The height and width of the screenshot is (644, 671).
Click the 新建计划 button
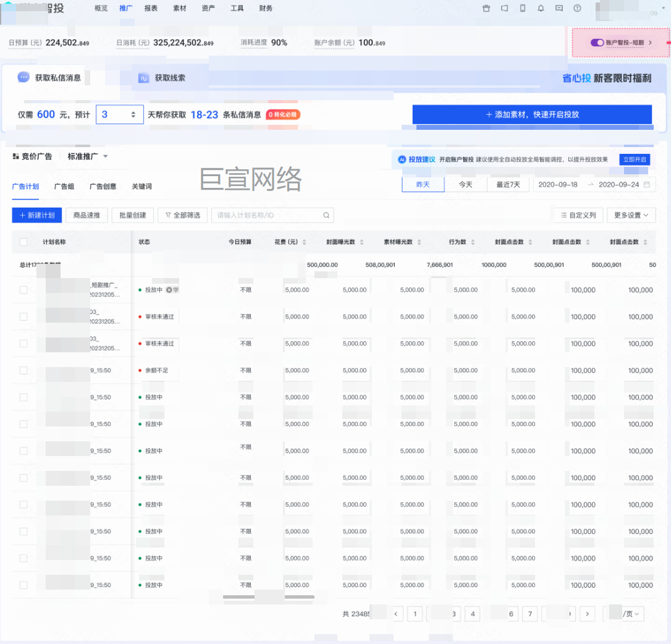click(x=36, y=215)
